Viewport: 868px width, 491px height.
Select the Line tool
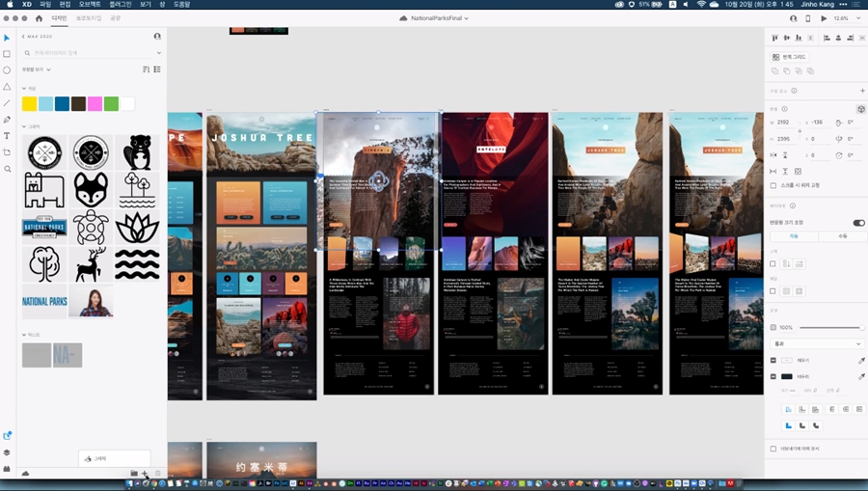coord(7,103)
